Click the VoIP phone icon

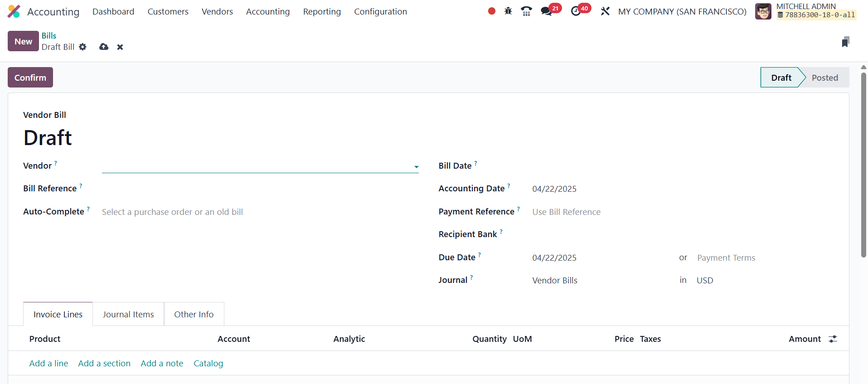(x=526, y=11)
